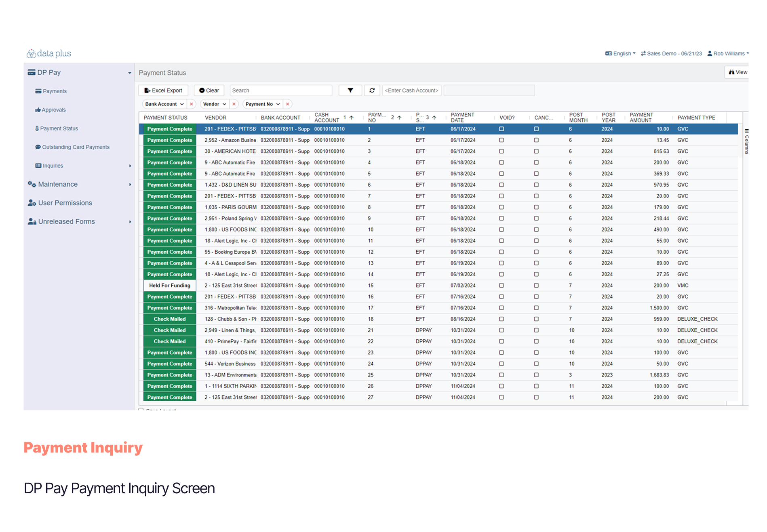Open Outstanding Card Payments in sidebar

pyautogui.click(x=72, y=147)
